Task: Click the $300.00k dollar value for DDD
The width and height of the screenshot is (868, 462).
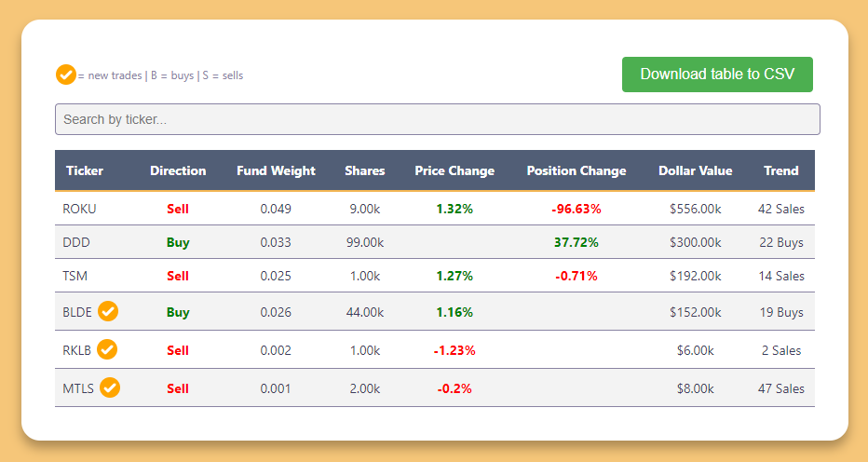Action: [x=695, y=242]
